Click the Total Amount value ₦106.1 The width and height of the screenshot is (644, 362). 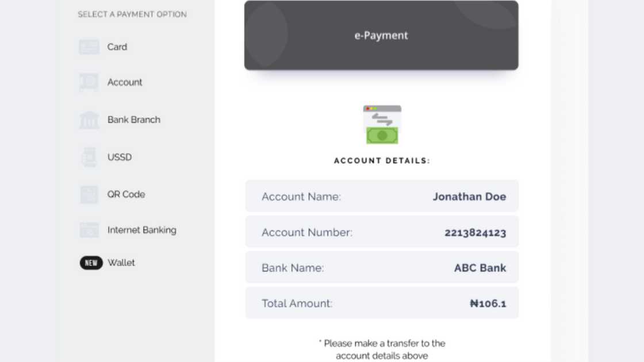click(x=489, y=303)
